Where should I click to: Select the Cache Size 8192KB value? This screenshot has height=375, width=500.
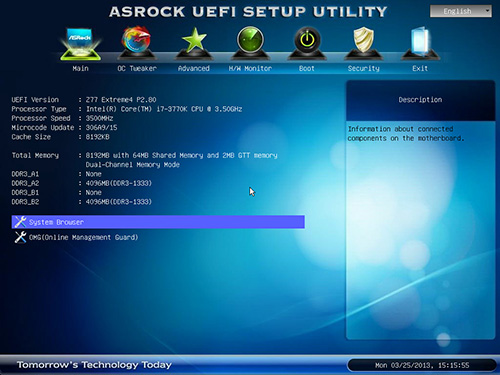click(x=97, y=137)
